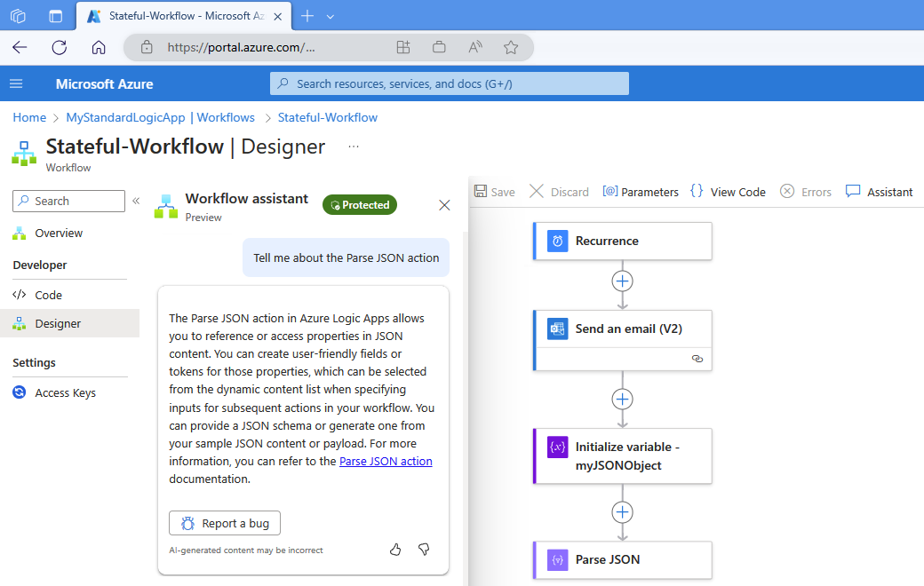Click the briefcase workspace icon in the address bar
Screen dimensions: 924x586
[439, 47]
